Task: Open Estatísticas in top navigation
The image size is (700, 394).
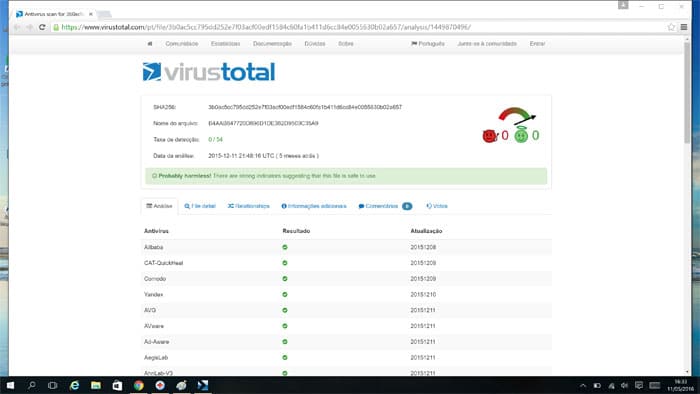Action: (225, 44)
